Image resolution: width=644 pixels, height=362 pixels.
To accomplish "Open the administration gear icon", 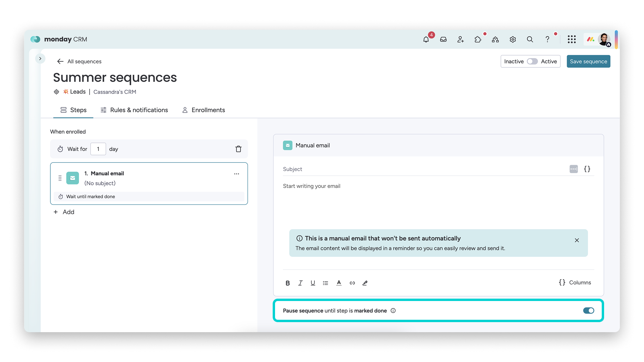I will 513,40.
